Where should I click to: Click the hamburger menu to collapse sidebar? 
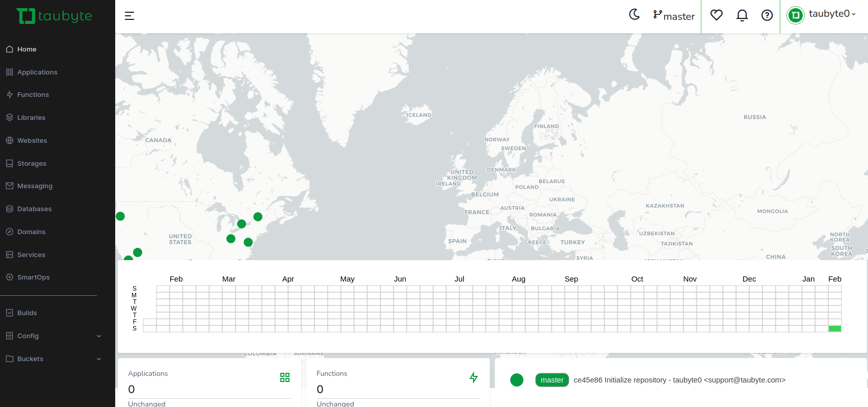click(129, 16)
